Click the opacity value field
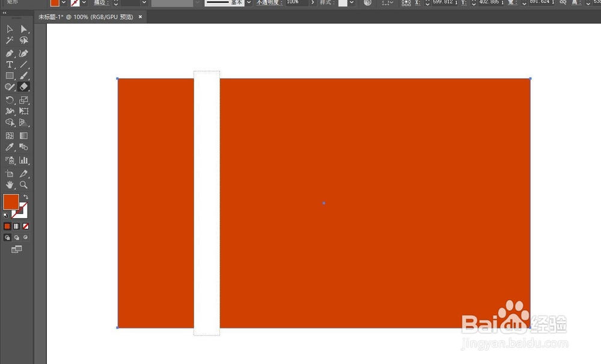Screen dimensions: 601x364 297,2
